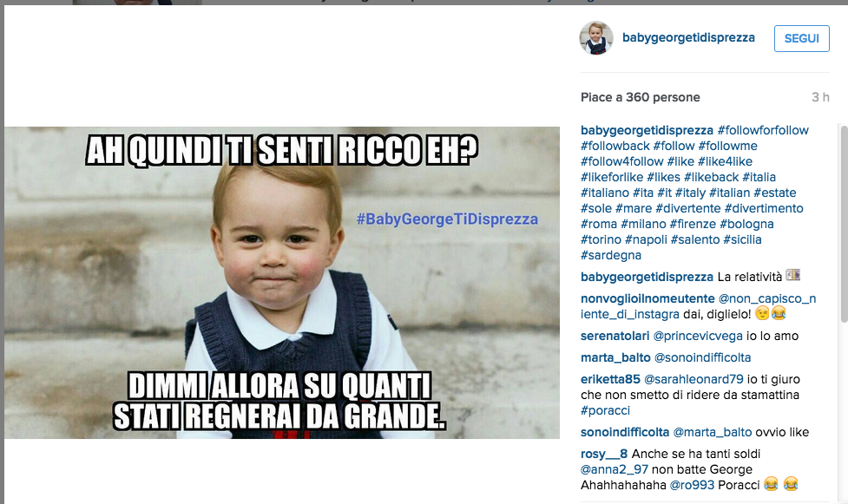The image size is (848, 504).
Task: Open marta_balto's profile link
Action: click(x=615, y=357)
